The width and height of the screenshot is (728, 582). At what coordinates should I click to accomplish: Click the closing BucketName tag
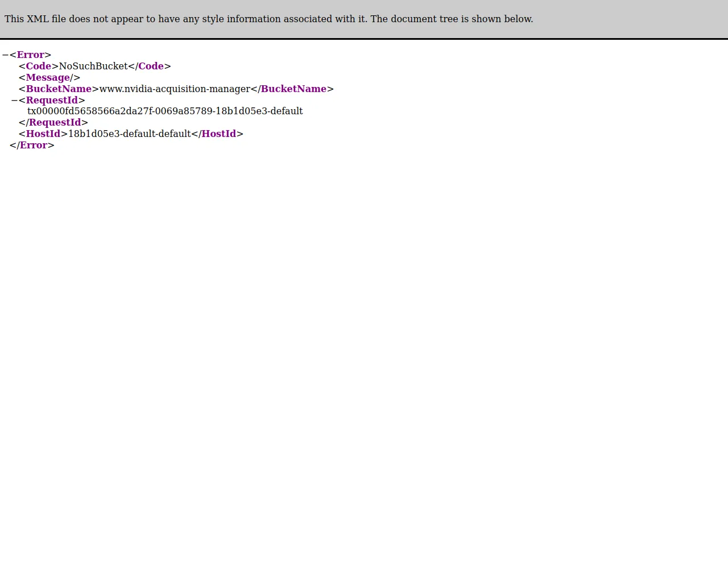coord(292,89)
